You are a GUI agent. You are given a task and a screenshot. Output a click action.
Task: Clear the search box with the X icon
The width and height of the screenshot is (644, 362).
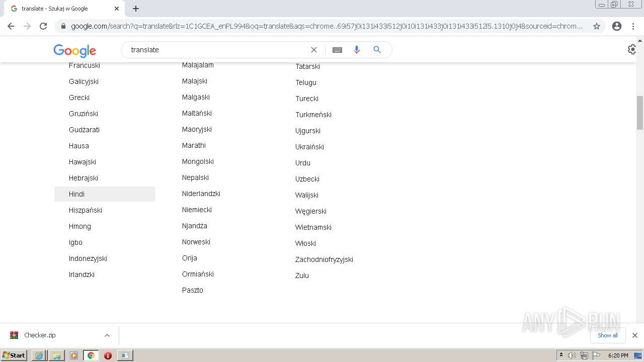pos(314,50)
